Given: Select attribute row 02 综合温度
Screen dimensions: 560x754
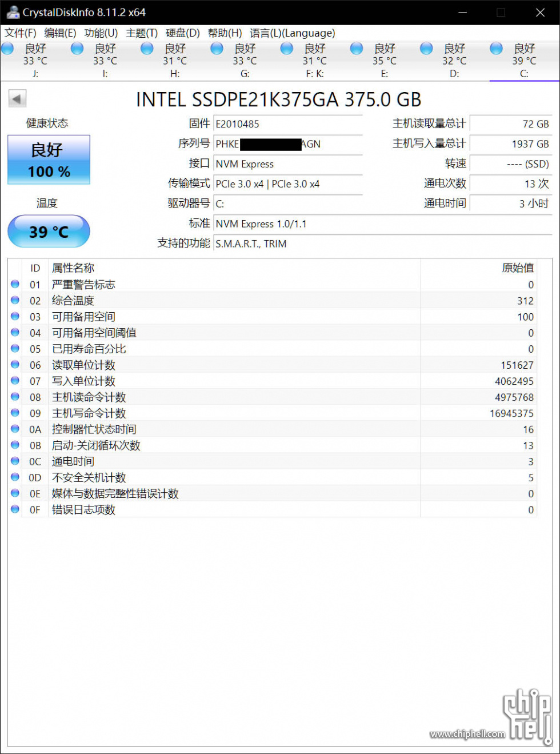Looking at the screenshot, I should (272, 301).
